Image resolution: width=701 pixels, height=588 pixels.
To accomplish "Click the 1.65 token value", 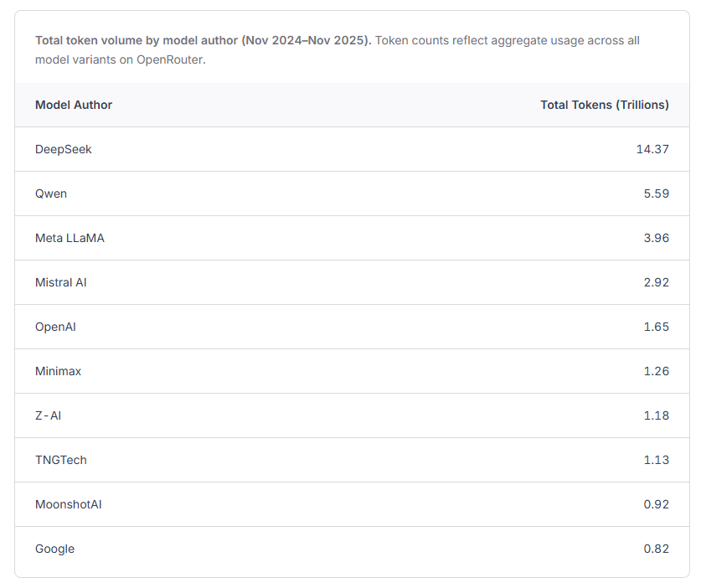I will 656,327.
